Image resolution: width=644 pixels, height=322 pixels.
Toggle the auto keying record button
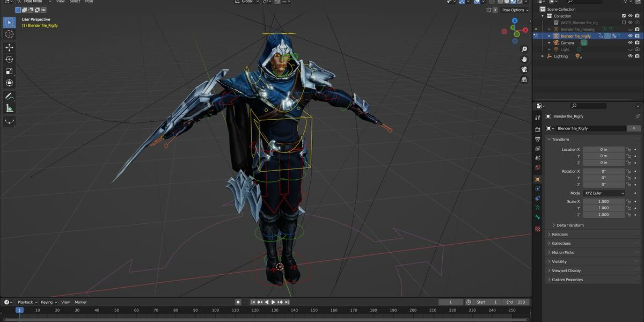point(238,302)
